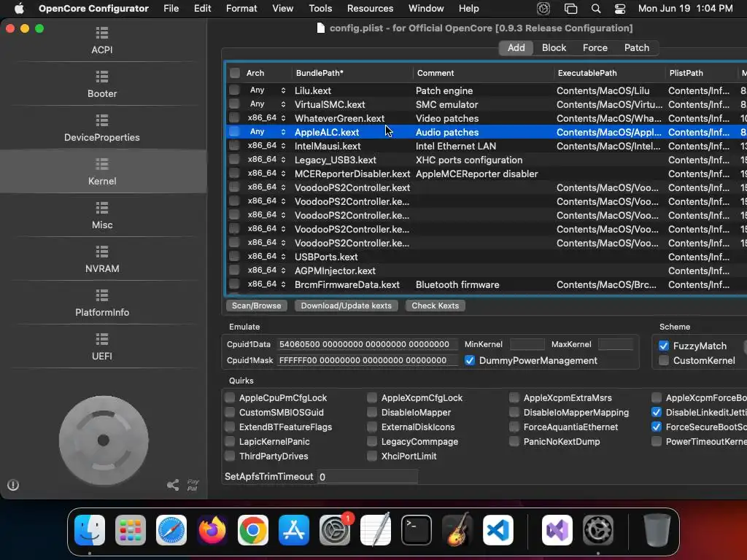
Task: Click the info icon at sidebar bottom
Action: tap(13, 485)
